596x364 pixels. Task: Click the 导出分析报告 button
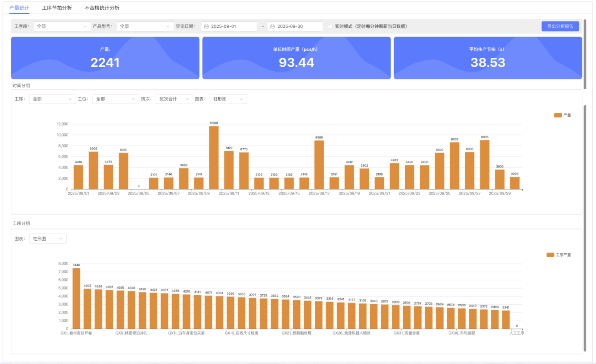(x=560, y=26)
